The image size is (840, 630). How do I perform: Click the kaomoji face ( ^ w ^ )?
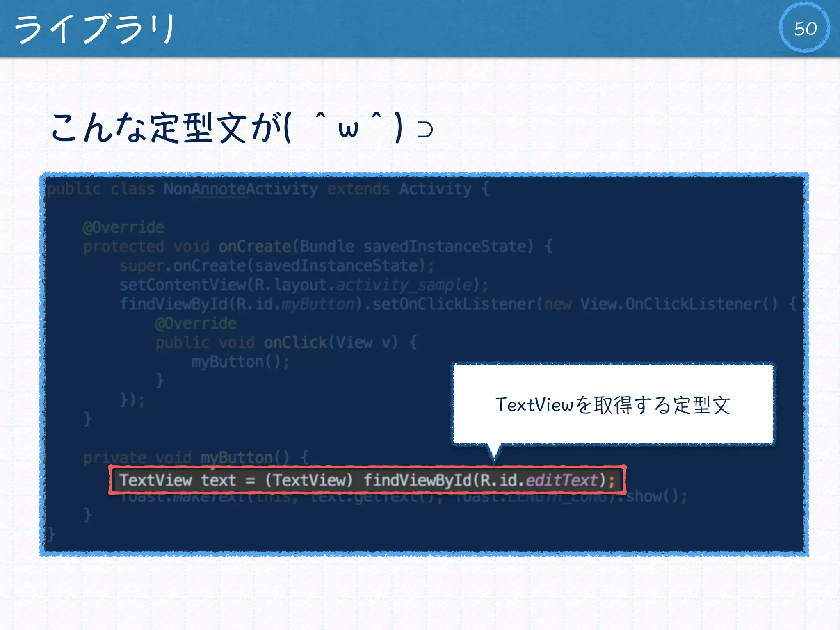point(349,128)
